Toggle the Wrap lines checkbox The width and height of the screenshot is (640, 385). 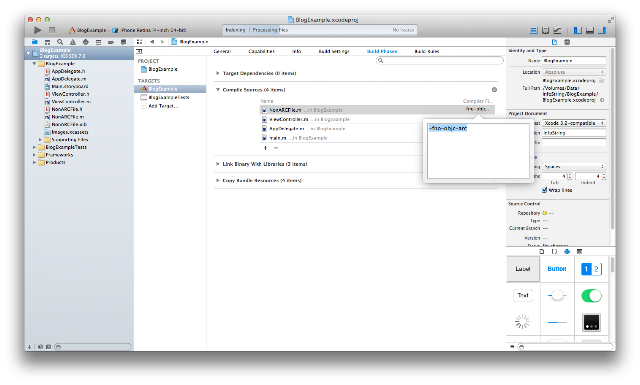click(544, 190)
